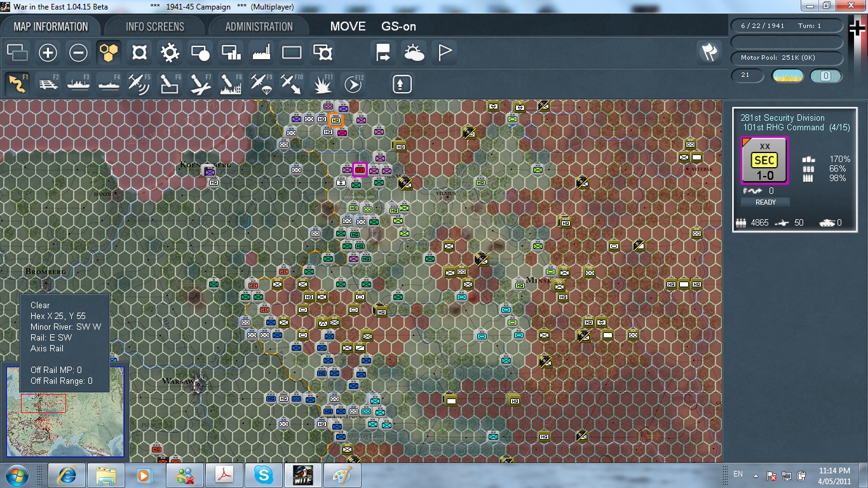The image size is (868, 488).
Task: Click the crossed flags icon
Action: pyautogui.click(x=709, y=52)
